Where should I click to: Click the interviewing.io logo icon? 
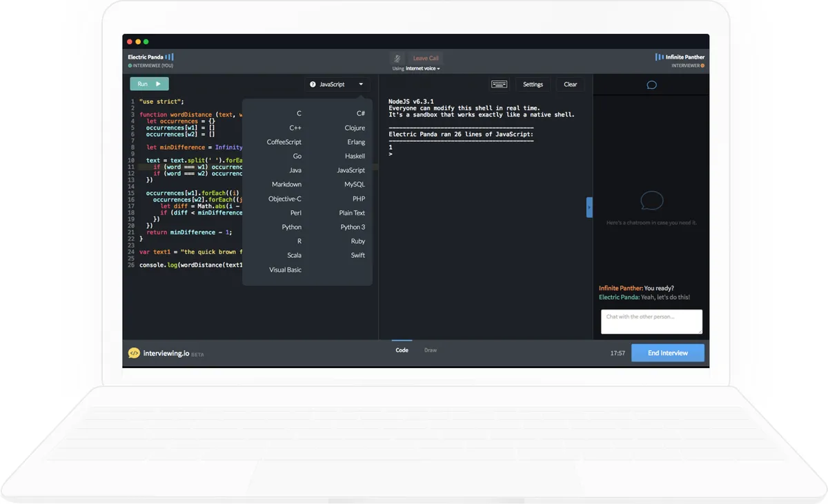(134, 353)
